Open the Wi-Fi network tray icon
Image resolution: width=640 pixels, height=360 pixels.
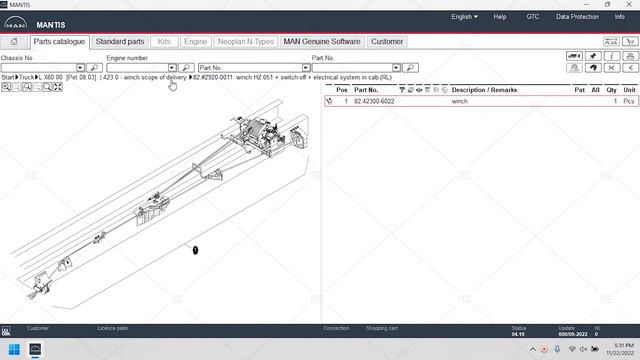[x=572, y=349]
